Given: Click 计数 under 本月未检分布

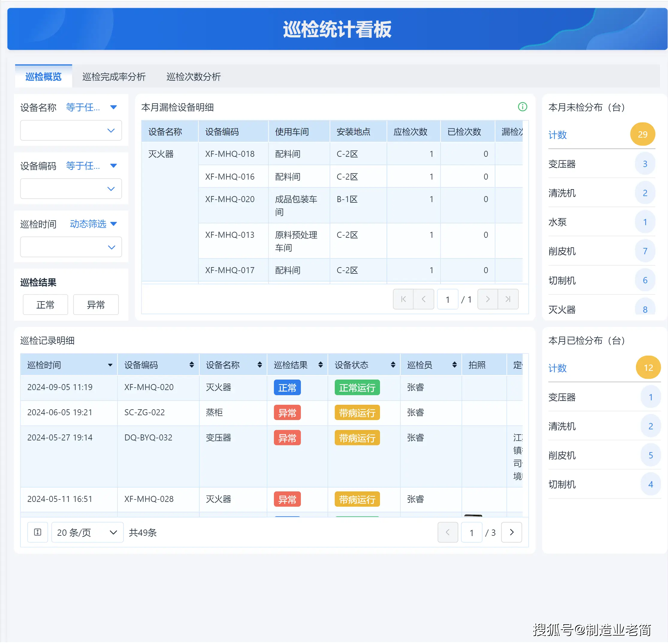Looking at the screenshot, I should tap(558, 135).
